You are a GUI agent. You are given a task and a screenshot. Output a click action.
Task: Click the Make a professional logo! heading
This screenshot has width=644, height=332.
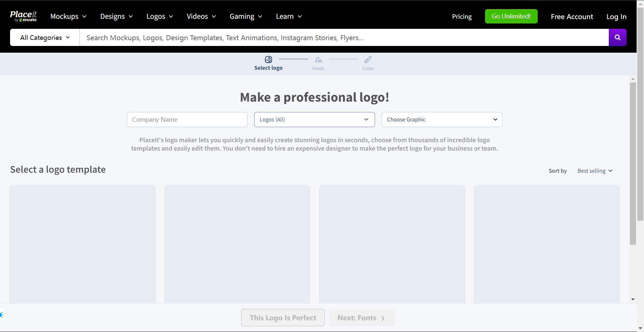tap(314, 97)
